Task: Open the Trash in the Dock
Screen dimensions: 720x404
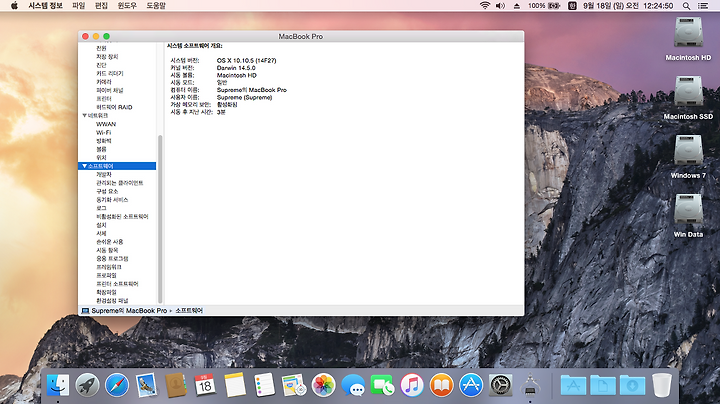Action: click(662, 385)
